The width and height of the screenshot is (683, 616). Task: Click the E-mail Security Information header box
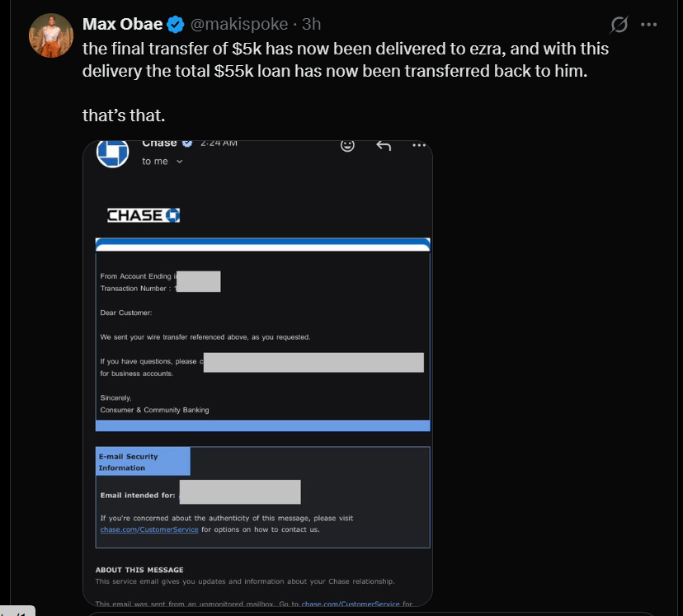click(142, 460)
